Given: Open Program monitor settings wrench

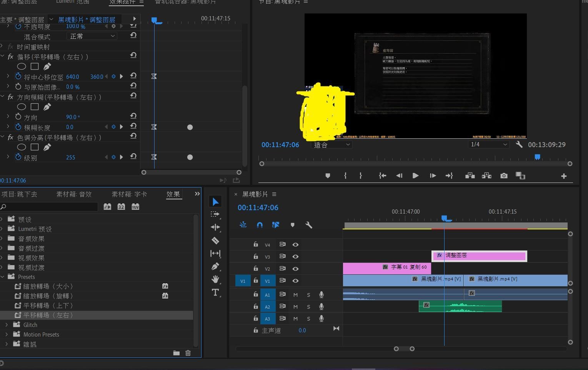Looking at the screenshot, I should [519, 144].
